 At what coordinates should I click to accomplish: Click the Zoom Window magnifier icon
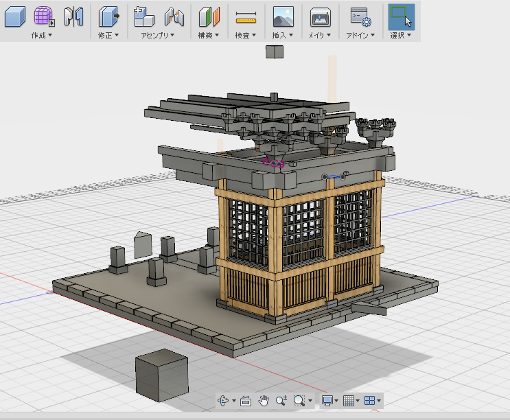point(299,401)
